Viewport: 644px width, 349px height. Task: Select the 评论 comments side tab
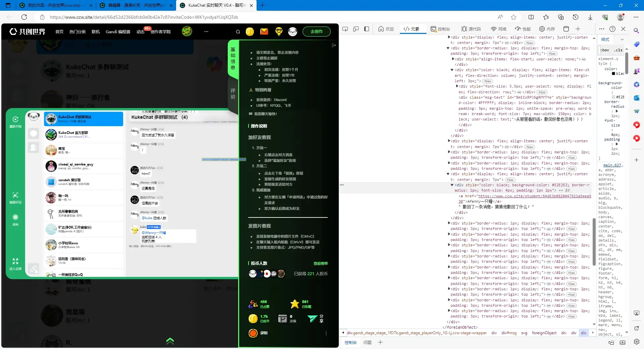[x=233, y=93]
